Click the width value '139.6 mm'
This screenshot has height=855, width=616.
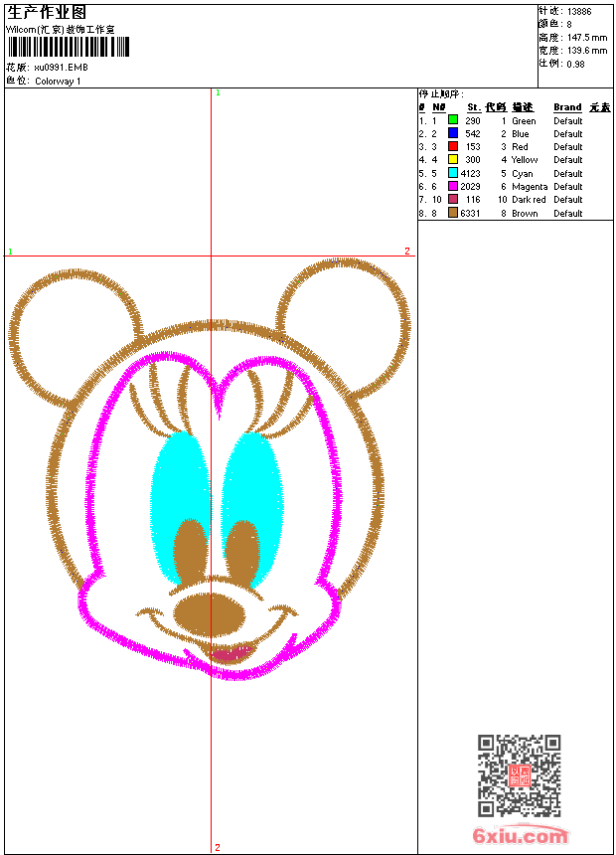coord(587,51)
